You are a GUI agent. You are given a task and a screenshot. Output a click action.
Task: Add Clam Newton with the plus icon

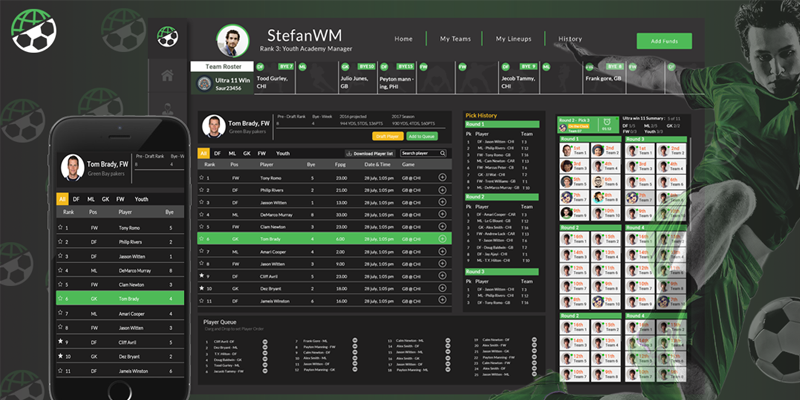(x=442, y=226)
